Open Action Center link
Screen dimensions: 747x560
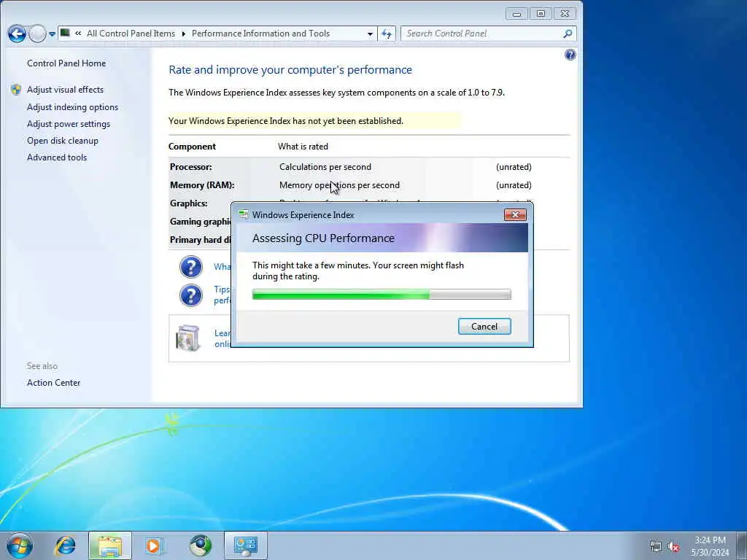point(53,382)
